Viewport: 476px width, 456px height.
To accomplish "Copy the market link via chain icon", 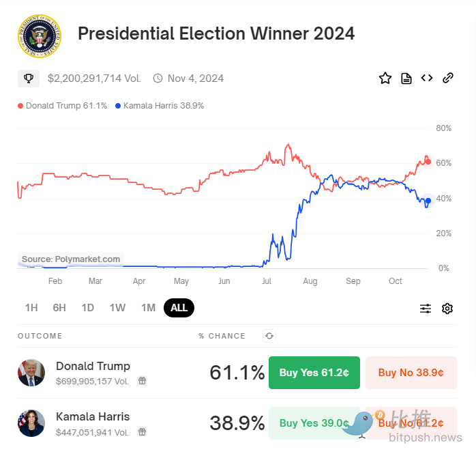I will coord(448,78).
